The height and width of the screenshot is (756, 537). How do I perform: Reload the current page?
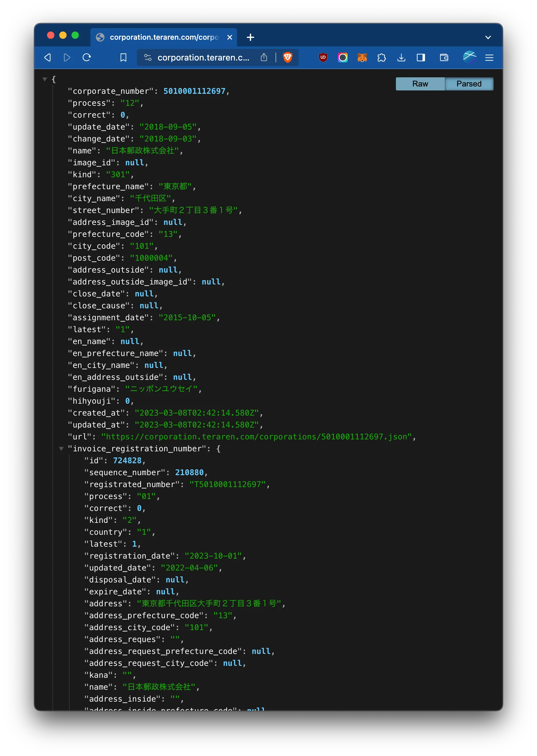coord(87,57)
